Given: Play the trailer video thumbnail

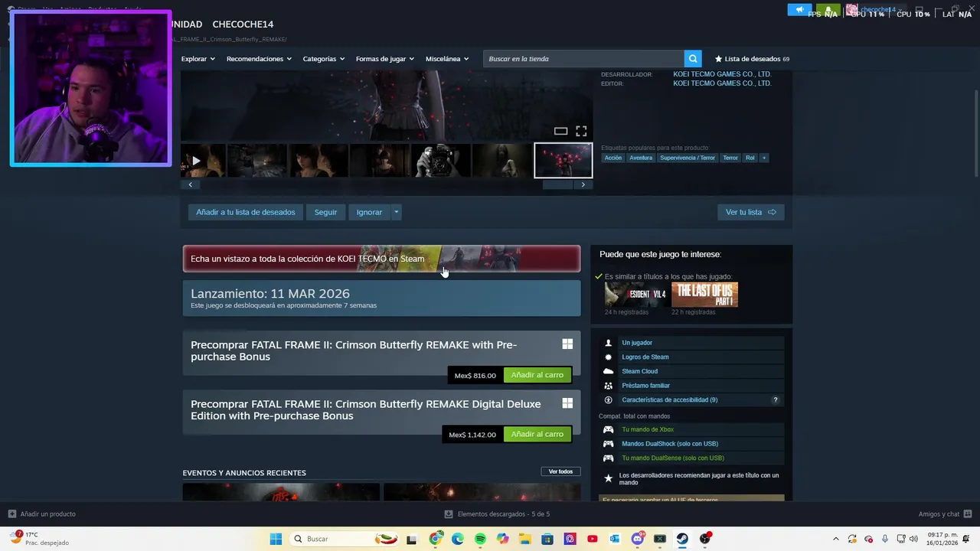Looking at the screenshot, I should [203, 161].
